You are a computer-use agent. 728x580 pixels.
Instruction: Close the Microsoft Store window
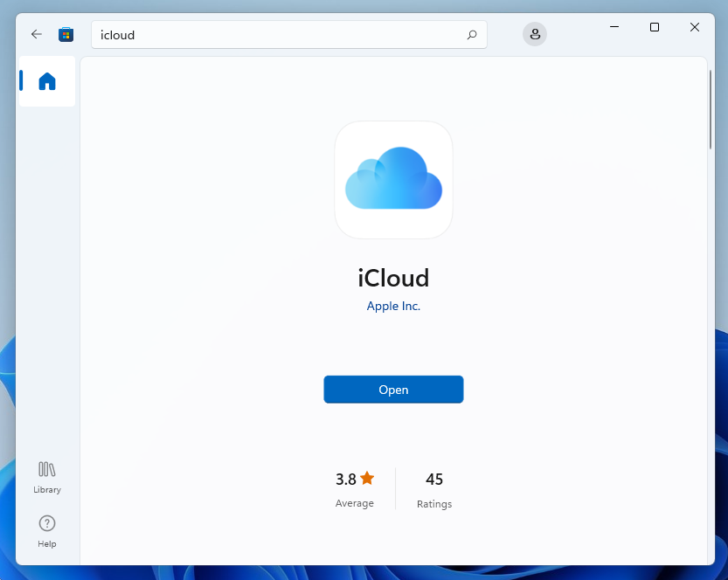tap(695, 27)
